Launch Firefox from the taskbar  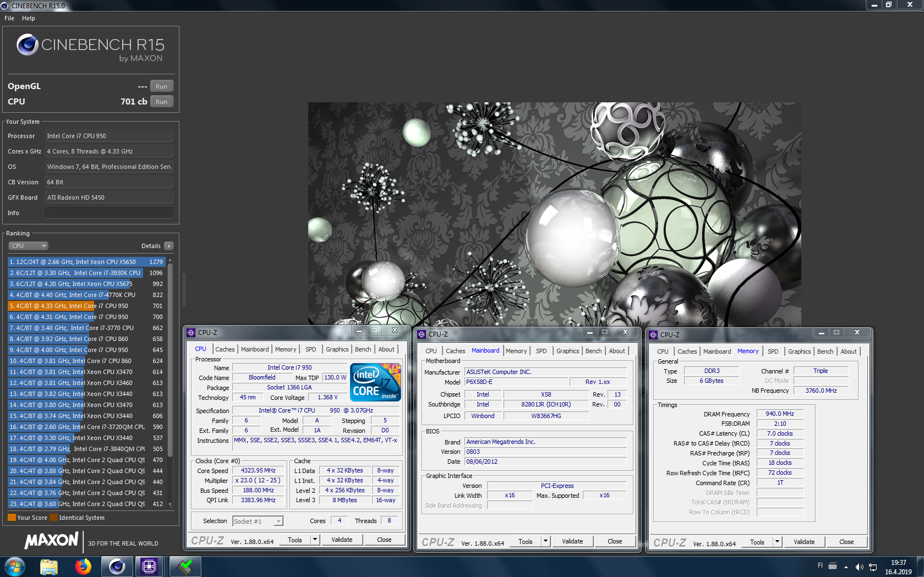[x=83, y=567]
